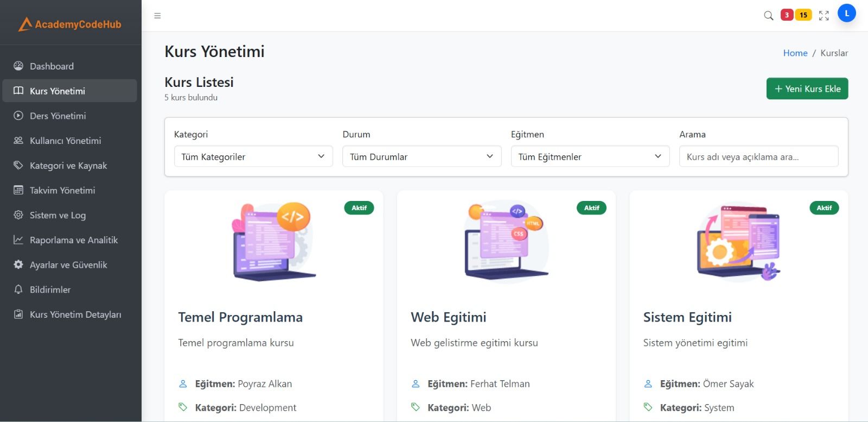
Task: Follow the Home breadcrumb link
Action: point(795,53)
